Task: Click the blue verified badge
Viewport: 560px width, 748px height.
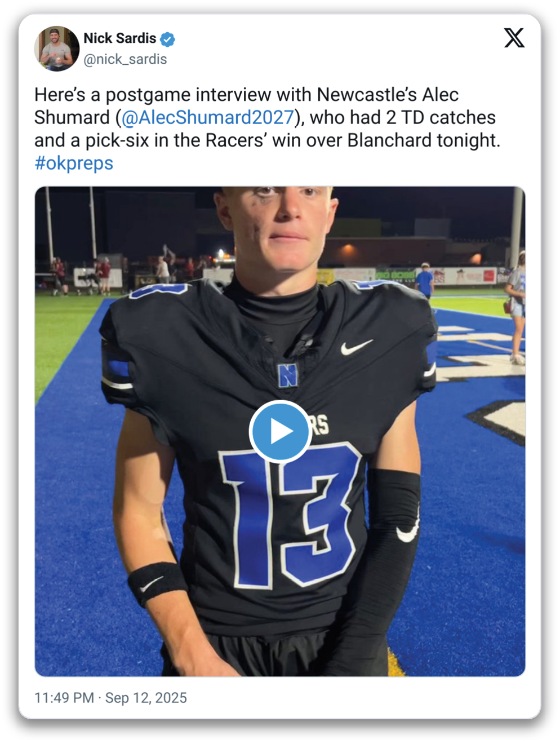Action: tap(167, 39)
